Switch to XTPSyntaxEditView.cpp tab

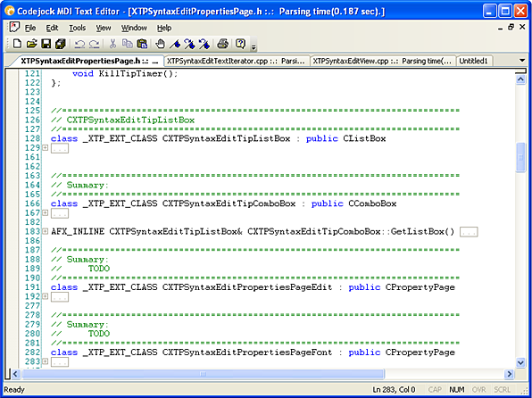pos(383,61)
